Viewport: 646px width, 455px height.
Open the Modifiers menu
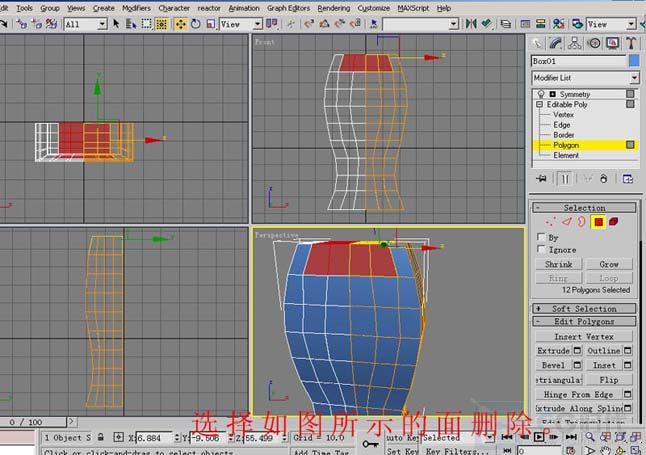136,8
